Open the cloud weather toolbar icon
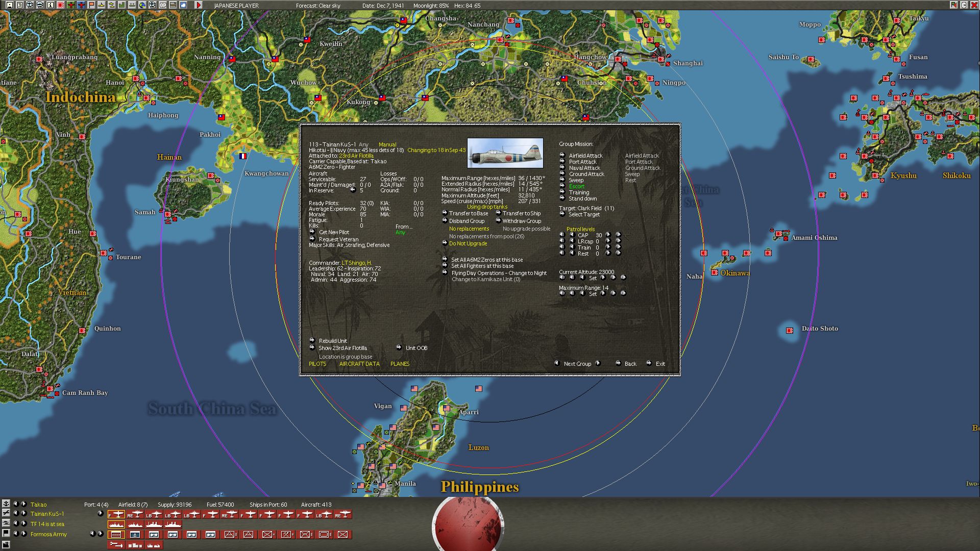Screen dimensions: 980x551 coord(183,5)
